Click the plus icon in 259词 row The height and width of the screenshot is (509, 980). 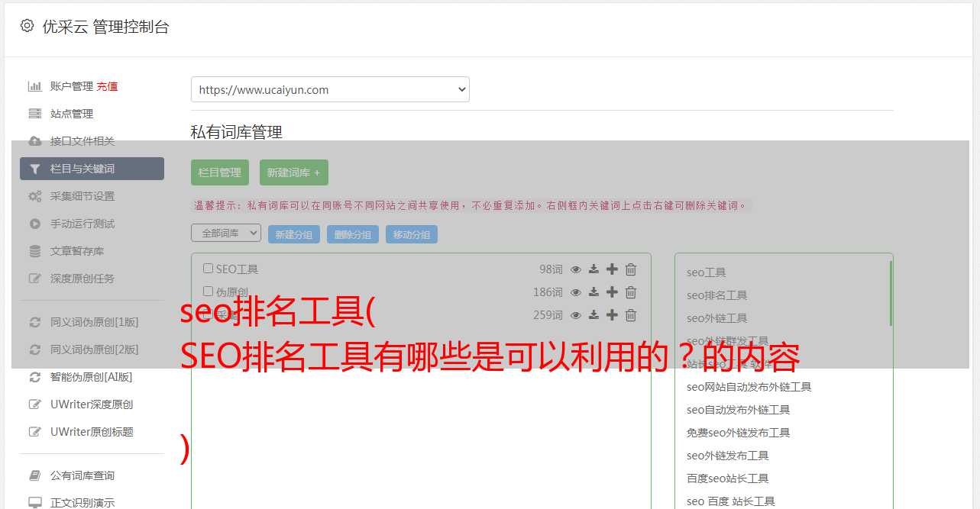pos(612,315)
